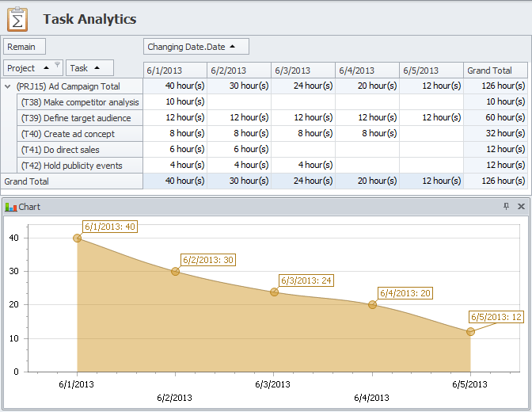Click the Grand Total column header
Viewport: 532px width, 412px height.
495,71
